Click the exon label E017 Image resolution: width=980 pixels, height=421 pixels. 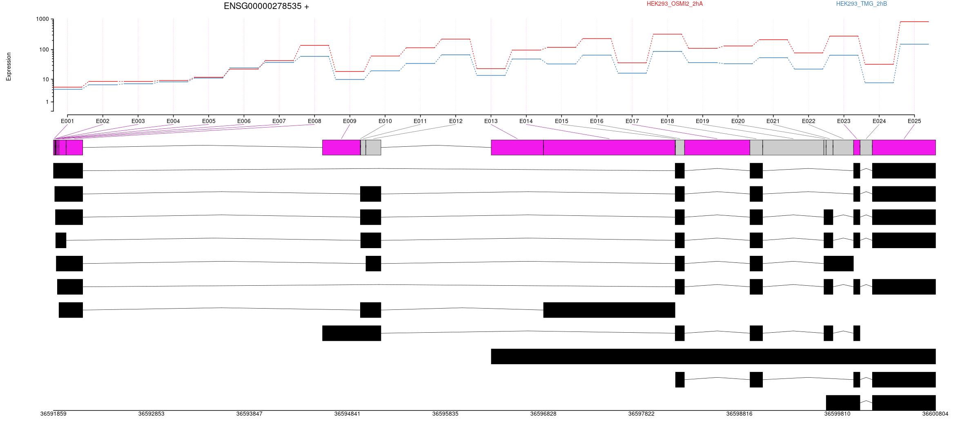(632, 121)
